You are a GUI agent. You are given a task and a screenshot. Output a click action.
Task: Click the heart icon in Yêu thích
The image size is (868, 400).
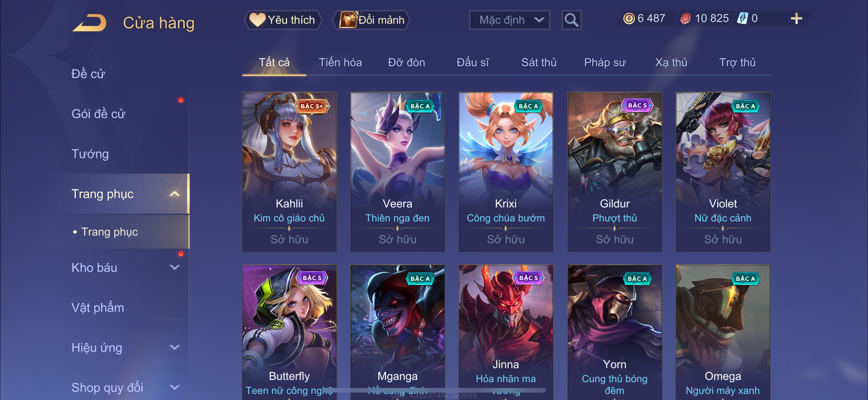(x=257, y=20)
